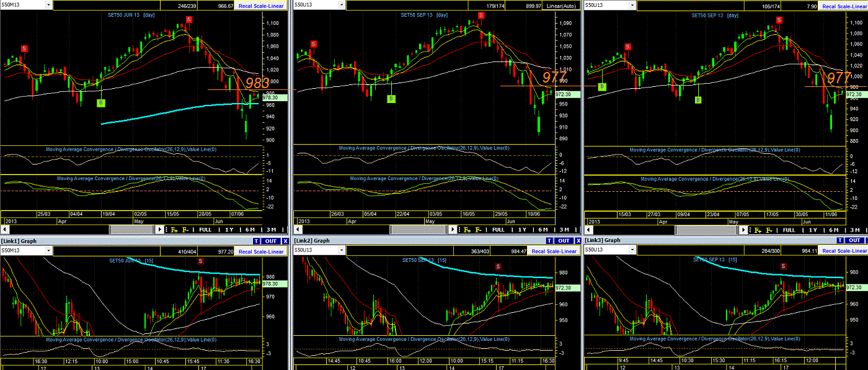Click Recal Scale-Linear in Link2 Graph
Screen dimensions: 868x370
click(554, 251)
